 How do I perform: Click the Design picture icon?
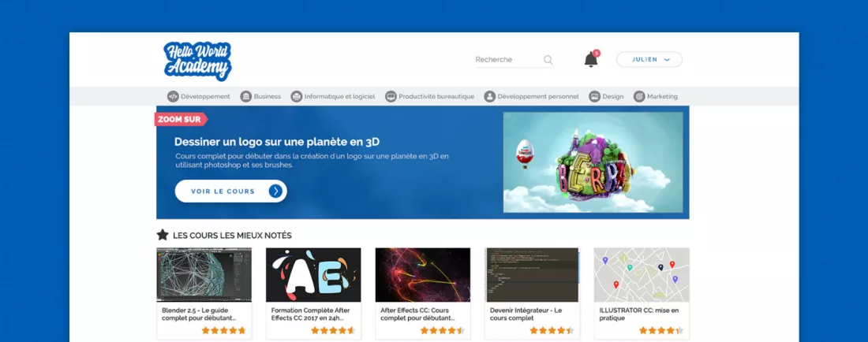[594, 96]
